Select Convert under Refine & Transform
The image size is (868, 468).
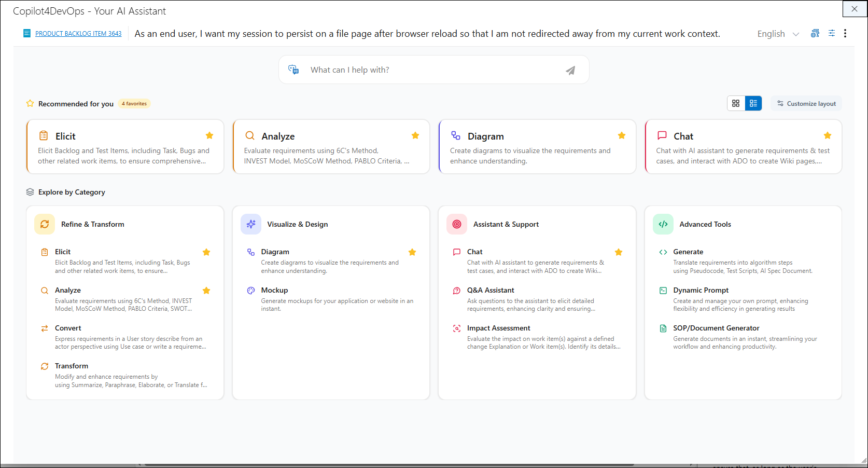click(x=68, y=328)
